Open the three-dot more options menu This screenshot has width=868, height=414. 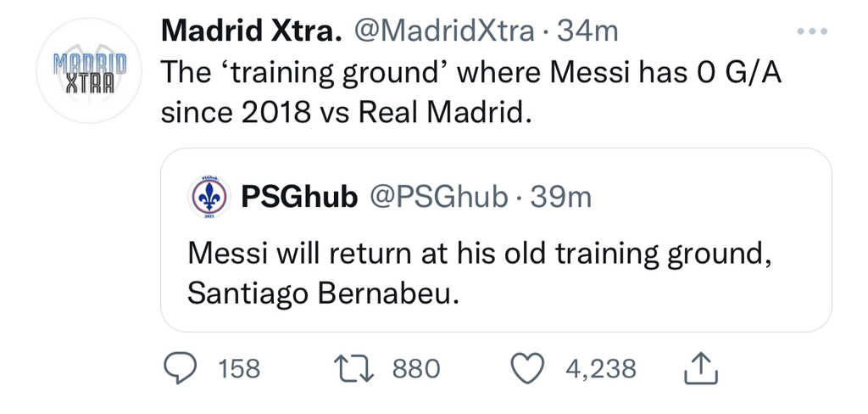pos(813,32)
